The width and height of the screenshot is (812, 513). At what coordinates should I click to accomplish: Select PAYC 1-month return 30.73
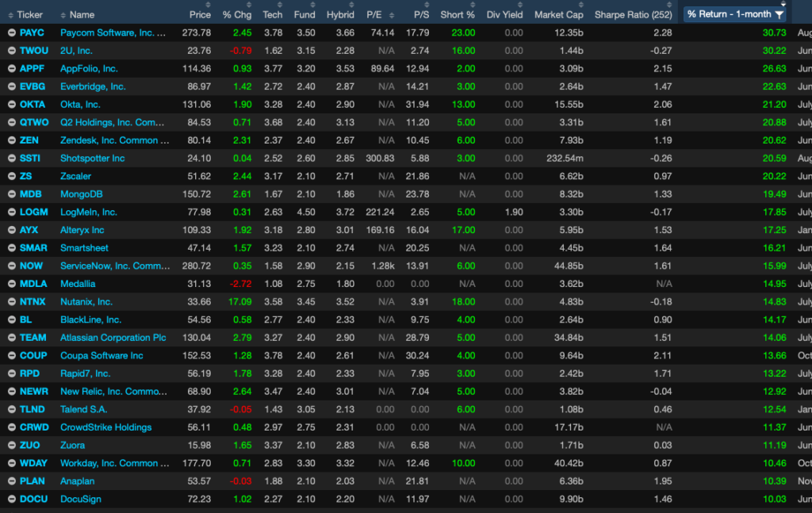pos(774,33)
